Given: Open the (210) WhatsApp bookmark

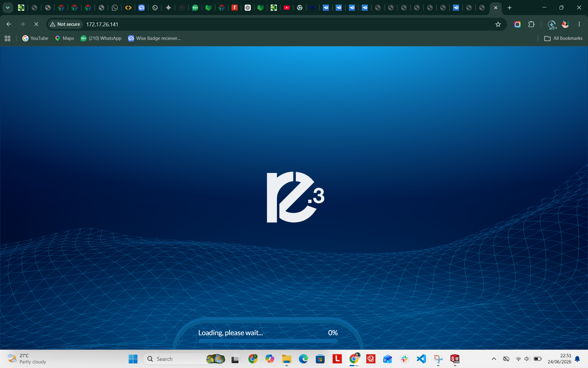Looking at the screenshot, I should [101, 38].
